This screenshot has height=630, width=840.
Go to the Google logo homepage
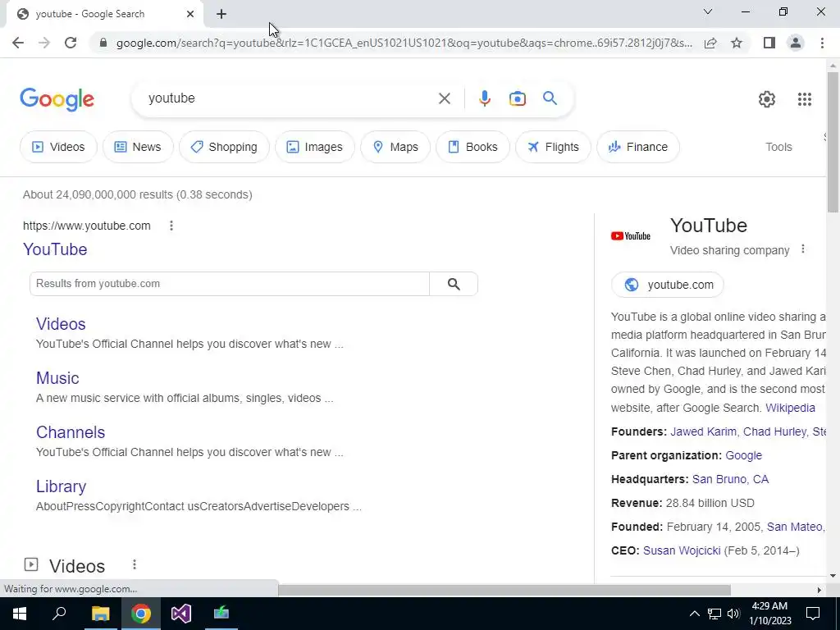click(x=57, y=99)
